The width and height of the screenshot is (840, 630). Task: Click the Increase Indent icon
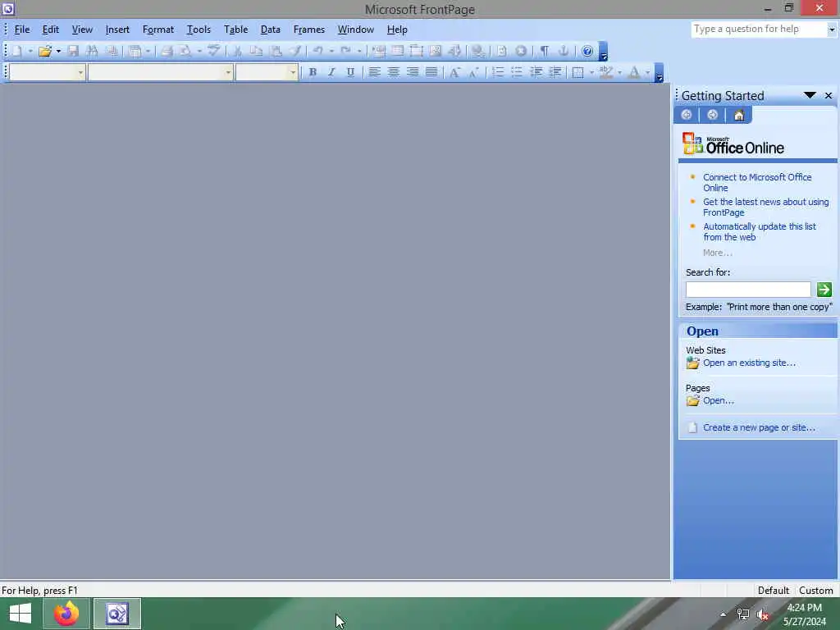tap(555, 72)
